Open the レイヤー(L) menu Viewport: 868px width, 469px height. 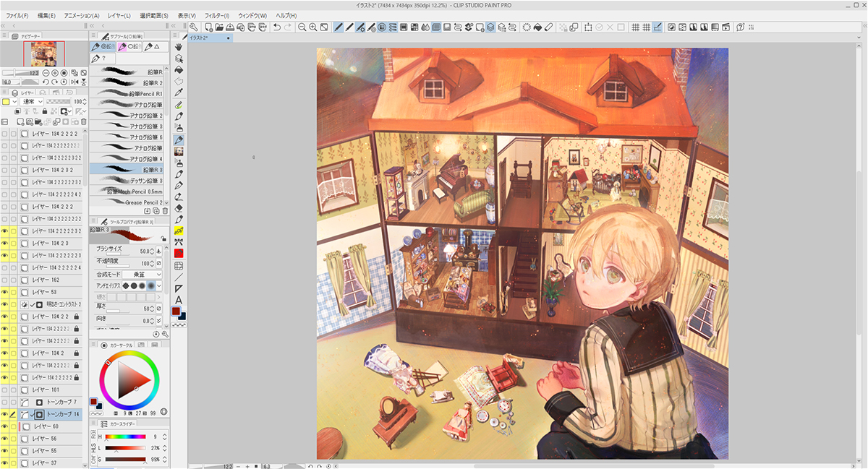[x=118, y=15]
